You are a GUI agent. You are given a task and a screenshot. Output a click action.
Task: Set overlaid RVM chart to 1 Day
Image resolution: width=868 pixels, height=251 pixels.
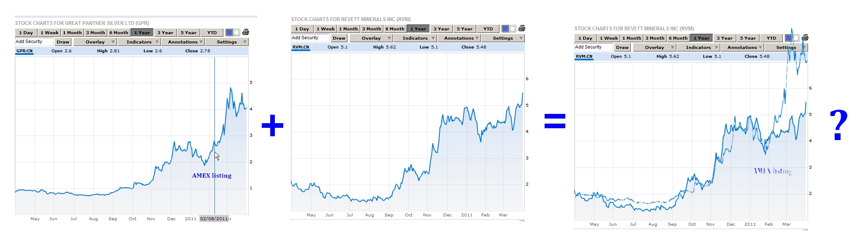click(586, 38)
